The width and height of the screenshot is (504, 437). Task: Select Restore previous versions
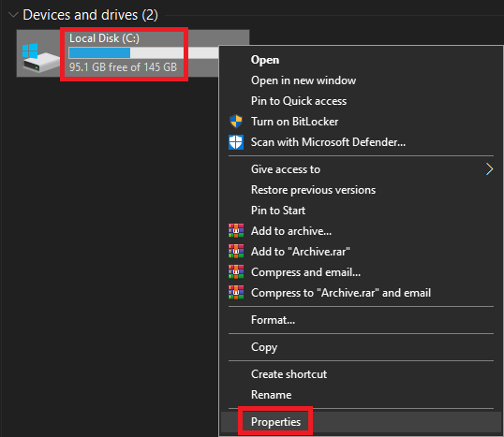pyautogui.click(x=362, y=190)
